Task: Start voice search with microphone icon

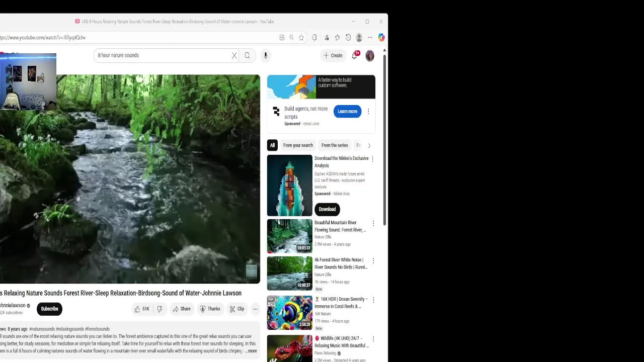Action: click(x=266, y=55)
